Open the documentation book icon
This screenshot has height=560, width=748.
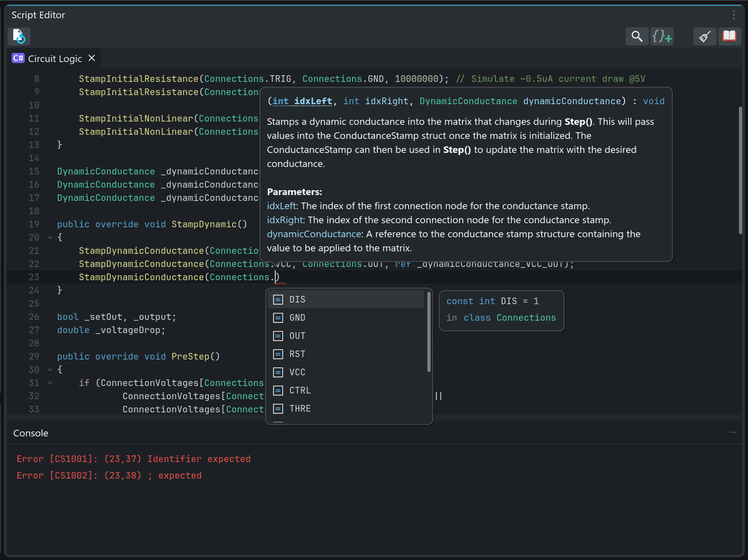tap(729, 36)
